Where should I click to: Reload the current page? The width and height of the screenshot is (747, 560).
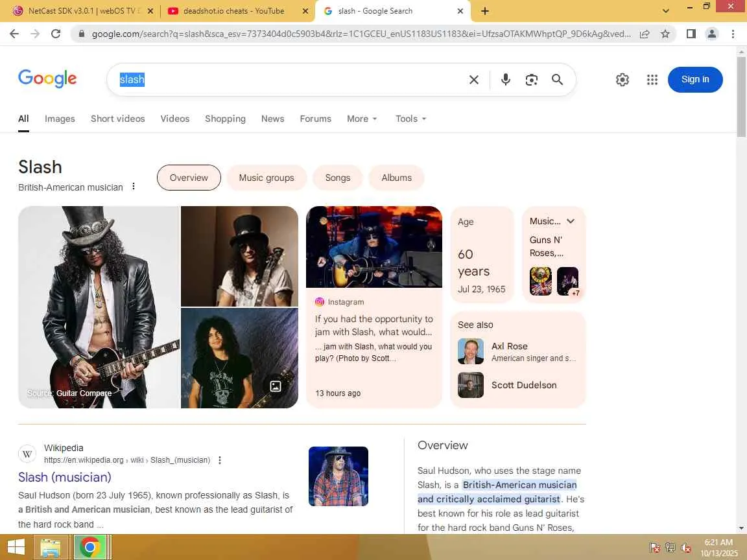56,34
